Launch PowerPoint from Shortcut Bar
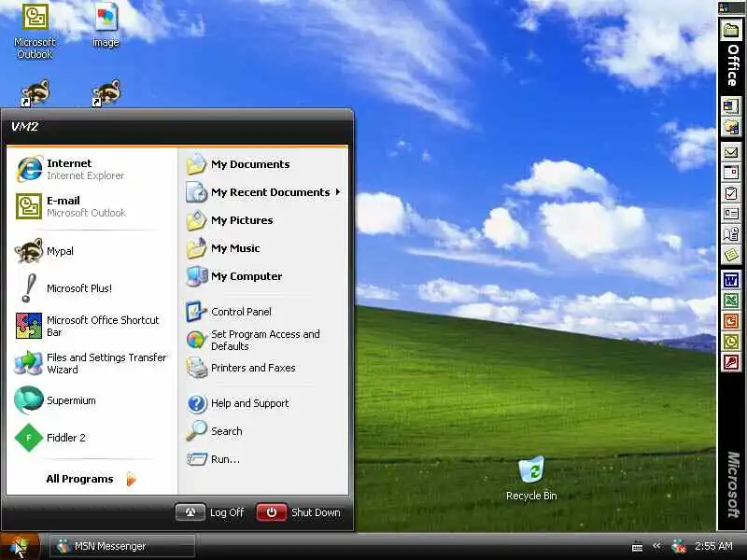747x560 pixels. click(x=731, y=321)
